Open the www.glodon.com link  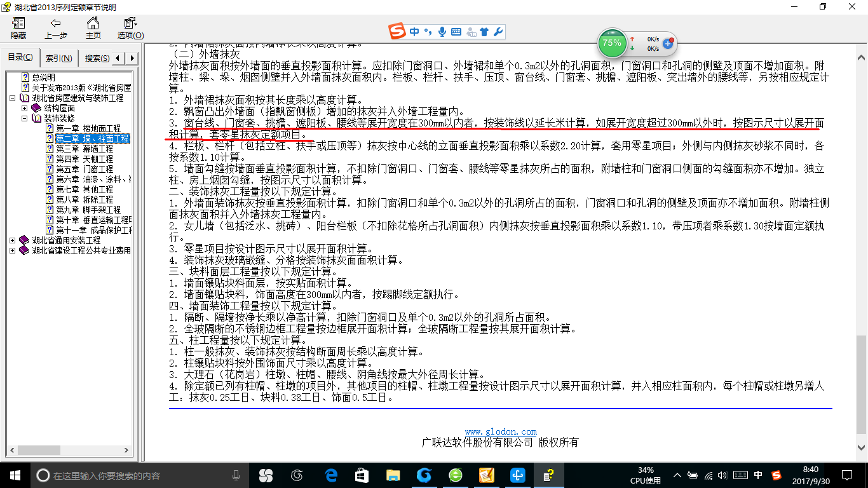tap(501, 431)
